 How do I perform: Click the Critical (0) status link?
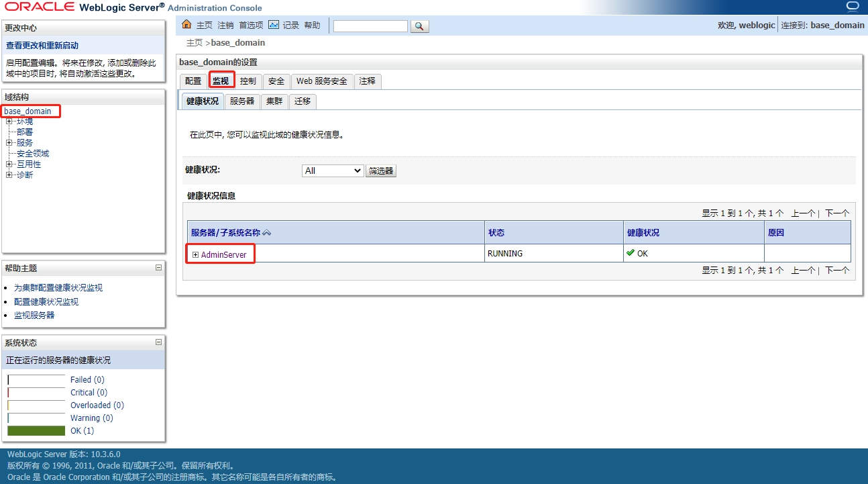click(89, 393)
